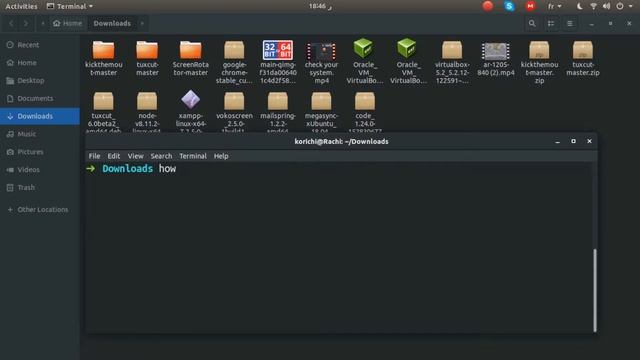Screen dimensions: 640x360
Task: Select the mailspring-1.2.2 package
Action: [x=278, y=111]
